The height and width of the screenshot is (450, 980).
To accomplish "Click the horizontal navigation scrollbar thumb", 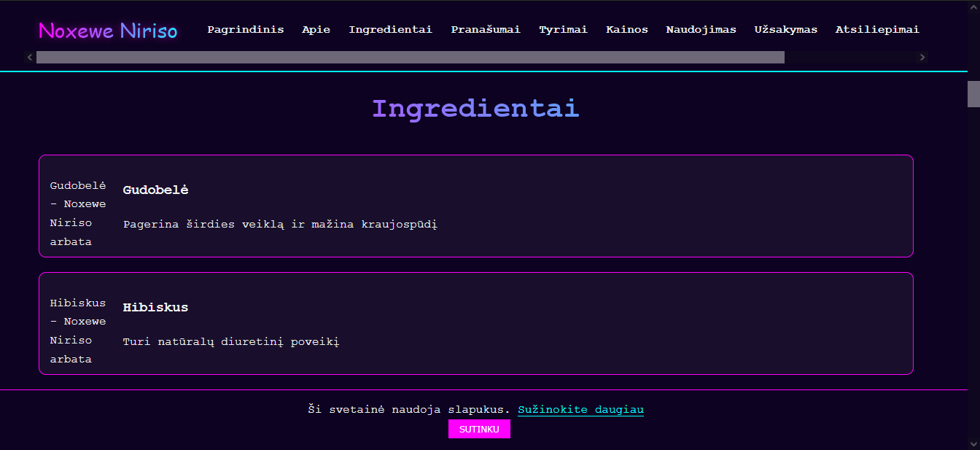I will click(x=411, y=57).
